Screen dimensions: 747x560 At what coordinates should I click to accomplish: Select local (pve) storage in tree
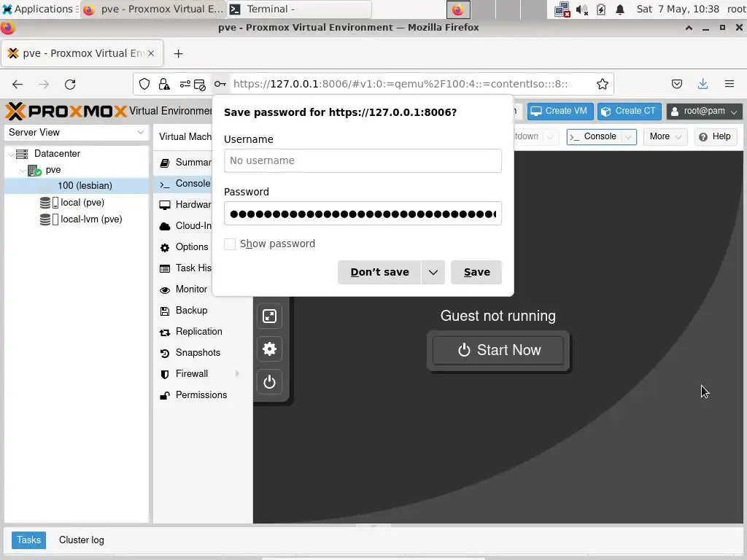(76, 203)
